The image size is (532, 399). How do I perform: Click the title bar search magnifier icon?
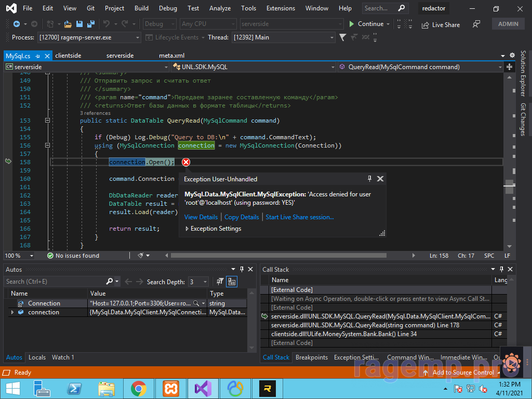[x=402, y=8]
